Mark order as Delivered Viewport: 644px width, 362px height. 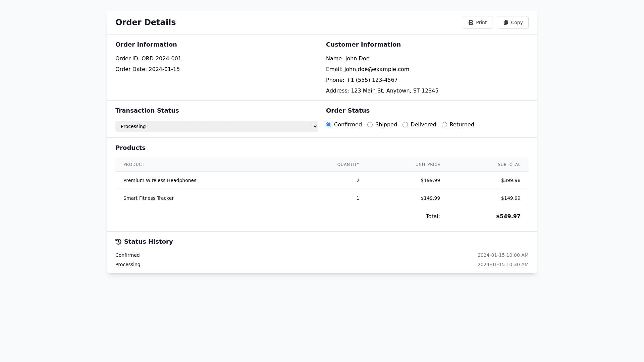tap(405, 125)
